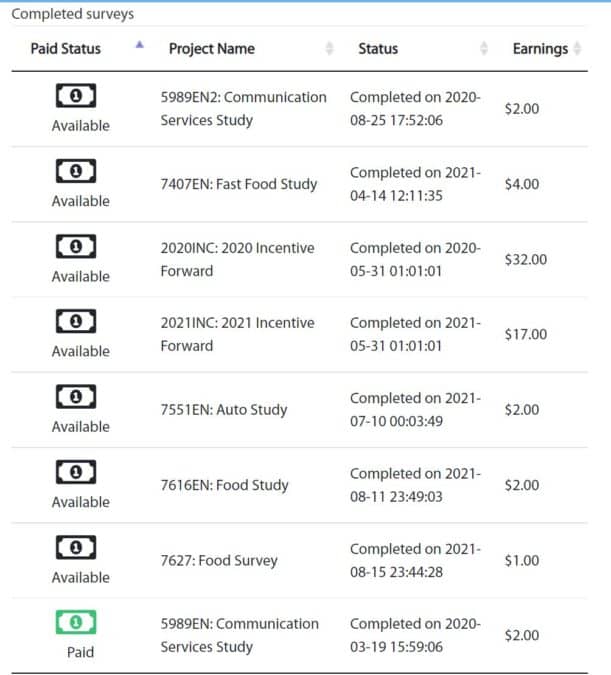Click the Project Name column header
Screen dimensions: 611x675
tap(211, 49)
